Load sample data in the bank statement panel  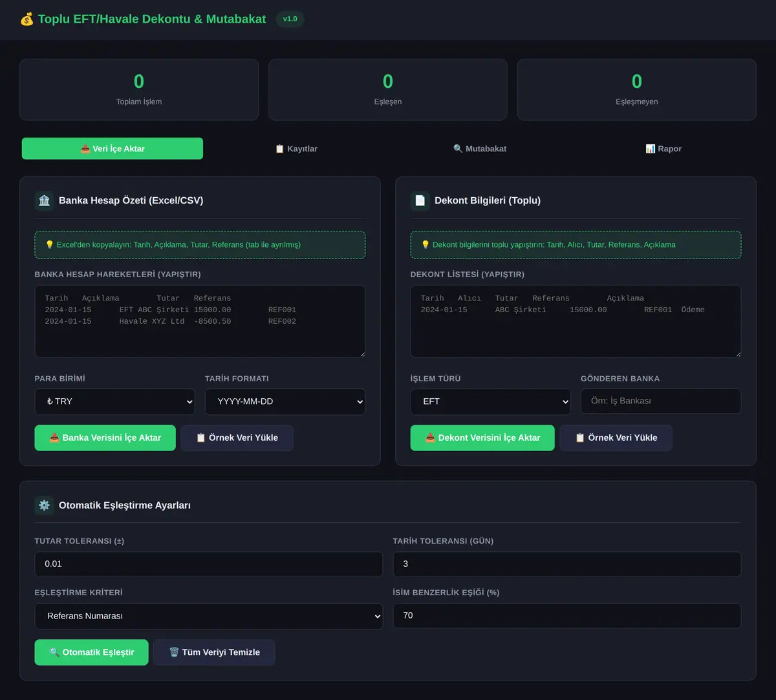[x=237, y=438]
